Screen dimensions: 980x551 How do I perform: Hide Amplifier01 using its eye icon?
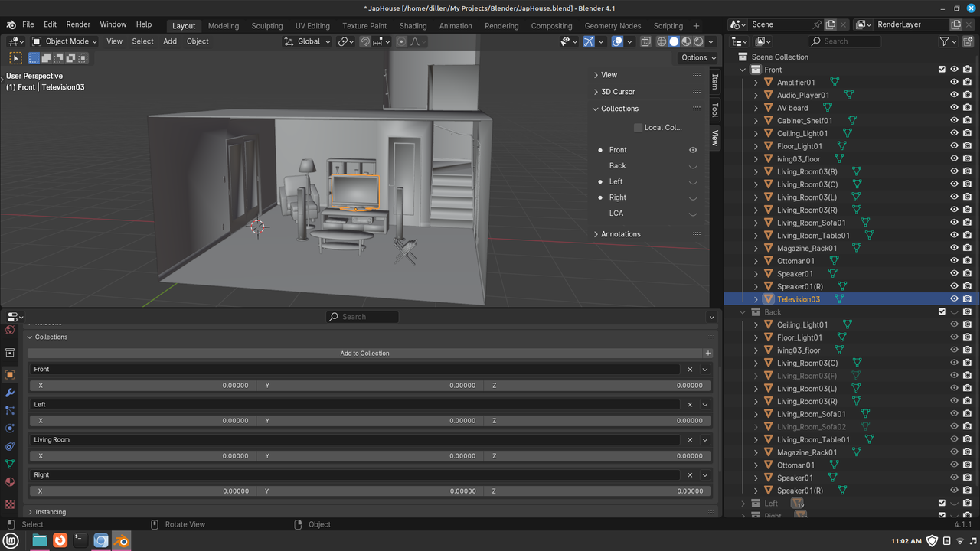[954, 83]
